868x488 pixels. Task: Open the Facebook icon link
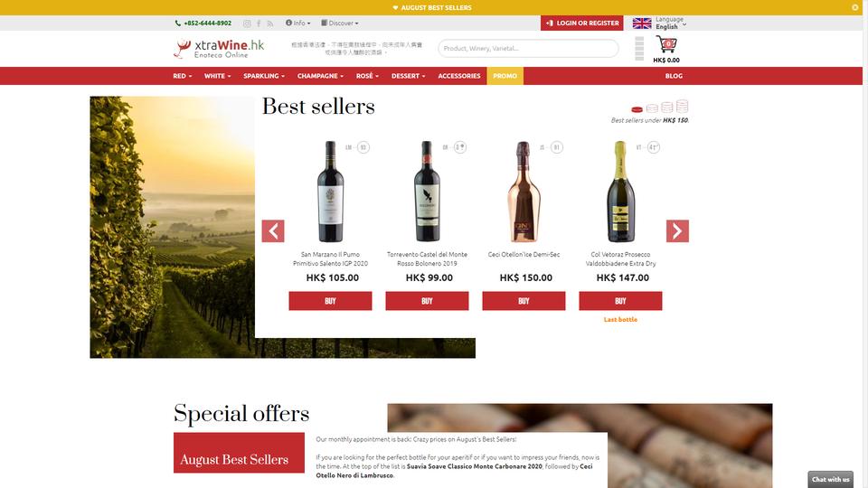[259, 23]
